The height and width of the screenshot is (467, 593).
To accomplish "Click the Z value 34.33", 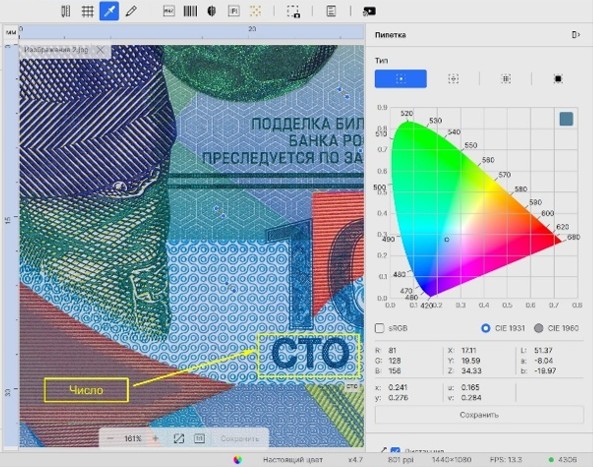I will coord(471,371).
